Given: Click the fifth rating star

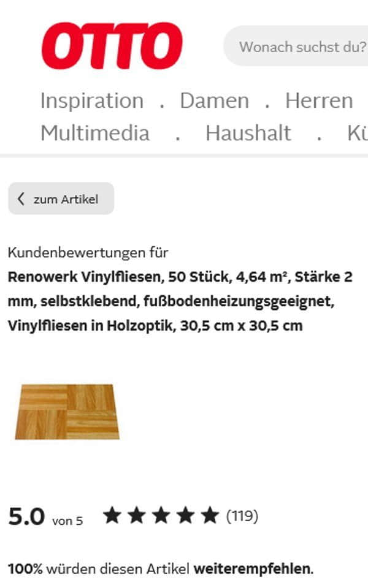Looking at the screenshot, I should [x=210, y=515].
